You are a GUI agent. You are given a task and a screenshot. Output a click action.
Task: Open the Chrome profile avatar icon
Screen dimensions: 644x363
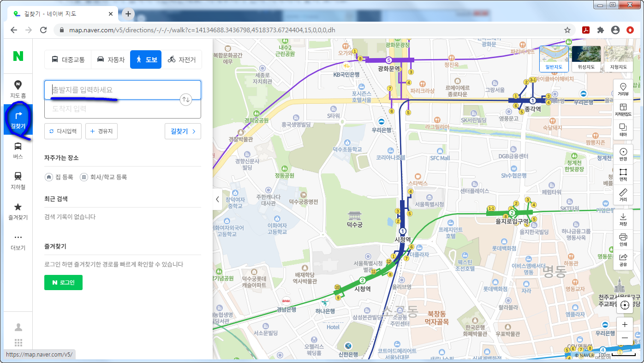(x=615, y=30)
